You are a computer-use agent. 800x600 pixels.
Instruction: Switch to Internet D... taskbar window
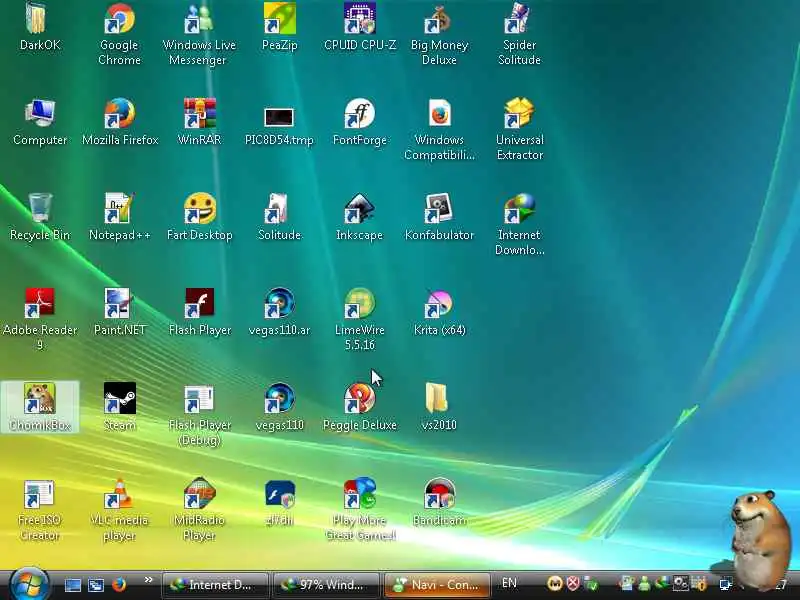tap(215, 585)
